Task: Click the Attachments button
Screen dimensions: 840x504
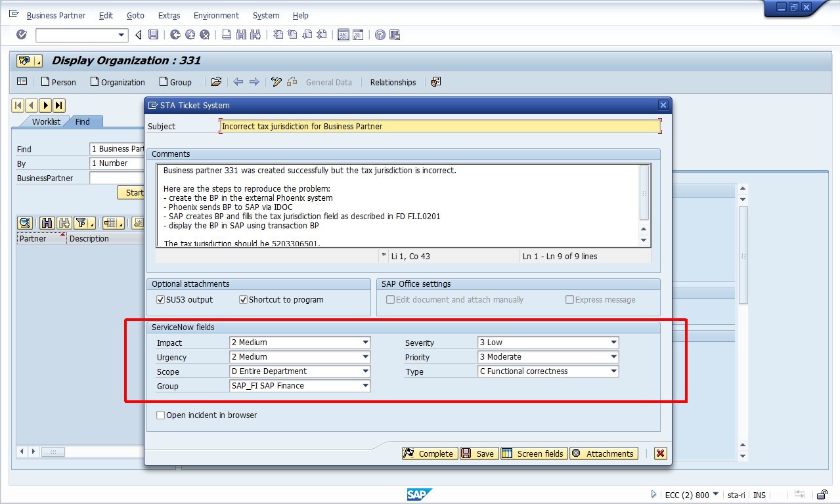Action: coord(604,453)
